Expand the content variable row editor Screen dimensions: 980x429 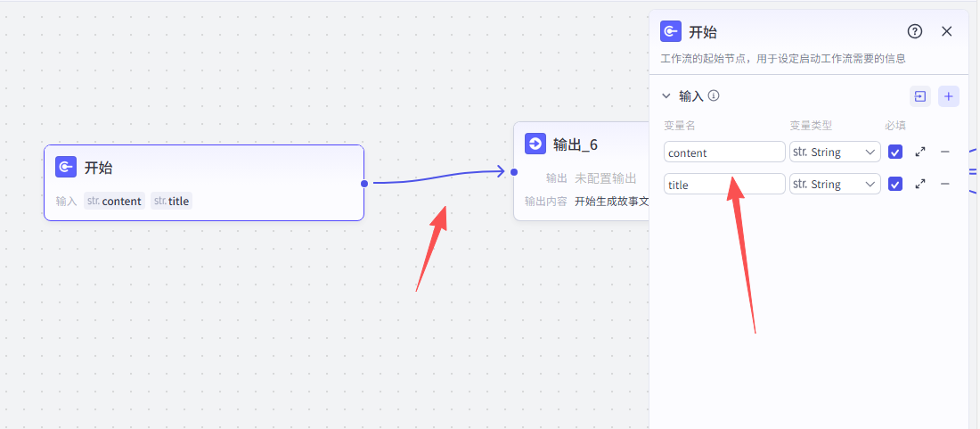point(920,152)
